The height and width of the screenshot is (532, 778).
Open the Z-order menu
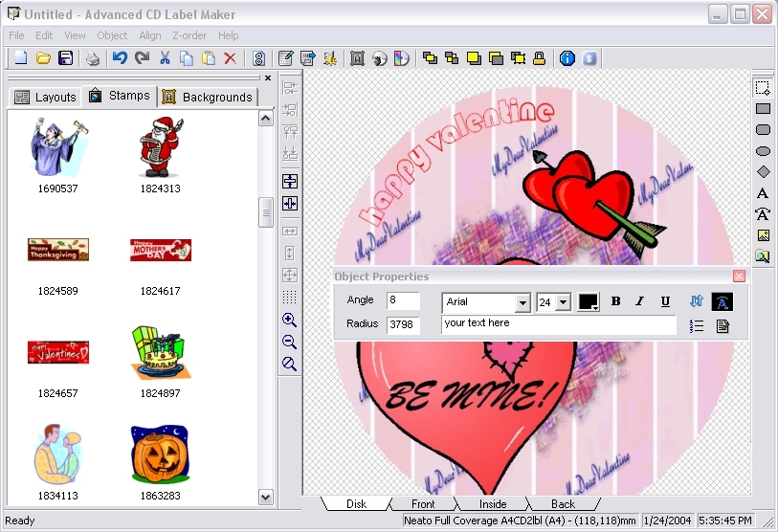tap(189, 35)
